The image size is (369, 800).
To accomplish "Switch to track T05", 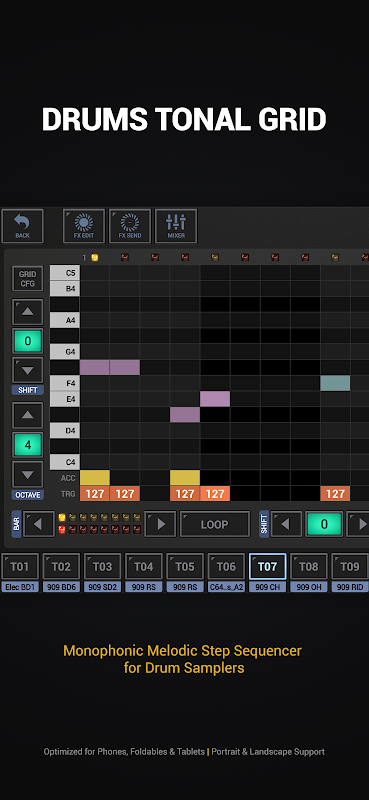I will pyautogui.click(x=185, y=566).
